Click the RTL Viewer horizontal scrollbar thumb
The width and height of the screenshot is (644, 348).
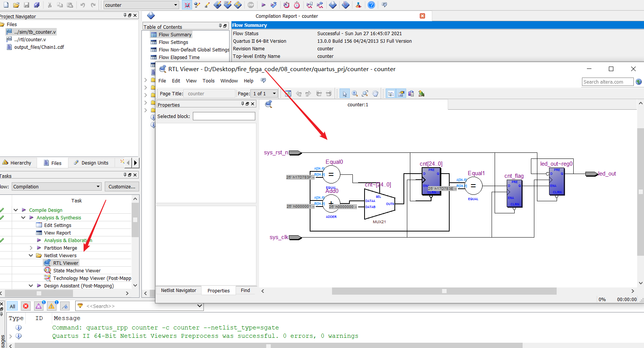tap(444, 291)
